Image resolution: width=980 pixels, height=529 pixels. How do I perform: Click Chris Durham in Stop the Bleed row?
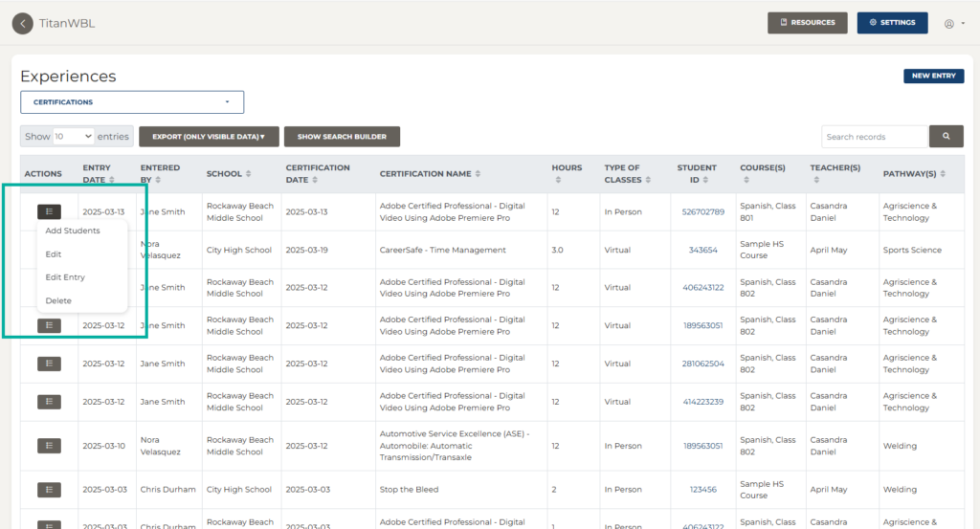(167, 490)
